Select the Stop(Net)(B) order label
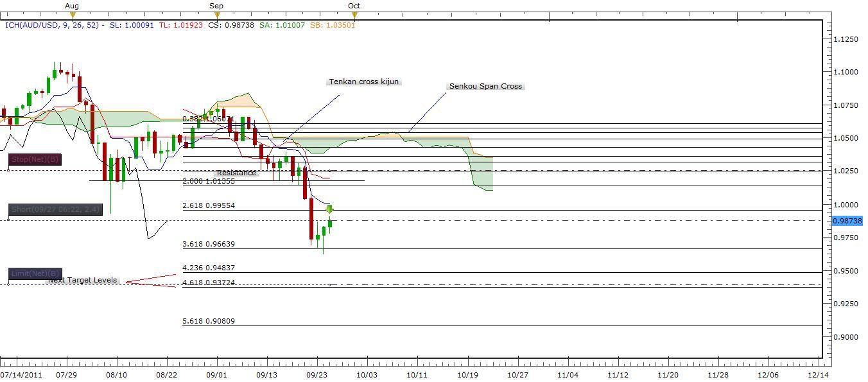The image size is (868, 382). [x=35, y=159]
